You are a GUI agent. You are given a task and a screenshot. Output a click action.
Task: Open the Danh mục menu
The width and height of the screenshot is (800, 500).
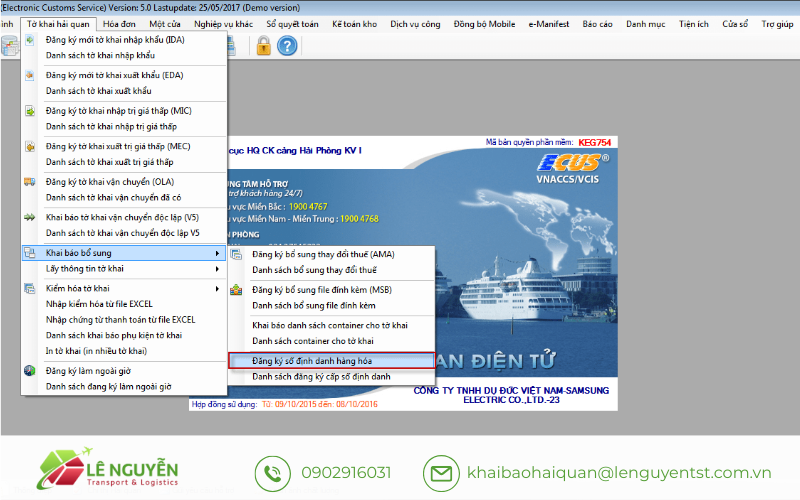click(645, 24)
